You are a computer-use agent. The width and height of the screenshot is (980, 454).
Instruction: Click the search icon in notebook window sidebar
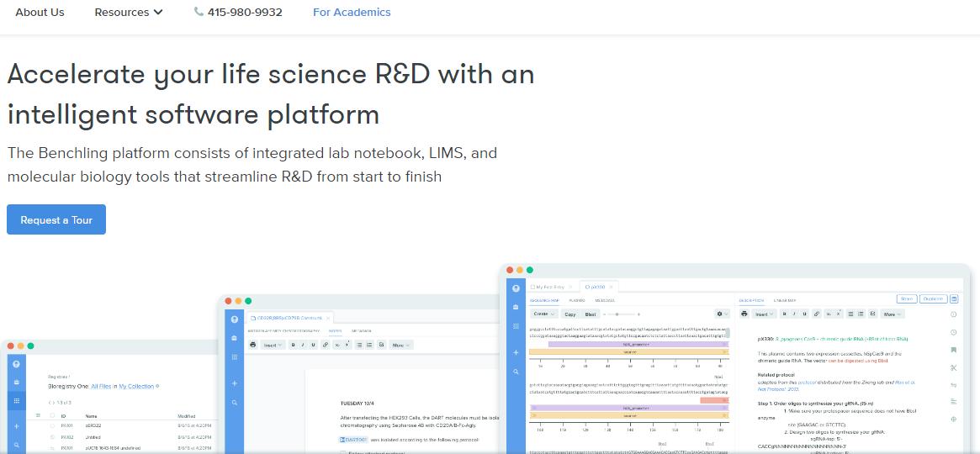pos(235,403)
